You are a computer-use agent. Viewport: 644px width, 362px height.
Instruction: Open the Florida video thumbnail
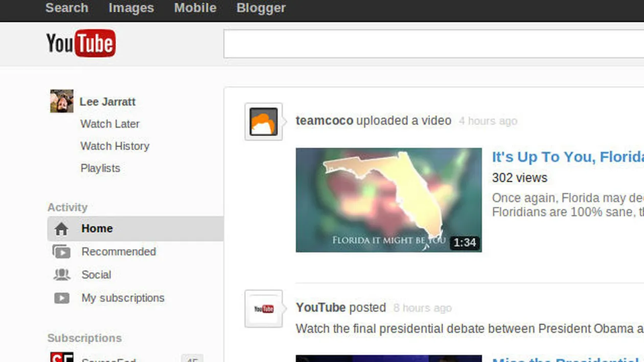tap(388, 200)
